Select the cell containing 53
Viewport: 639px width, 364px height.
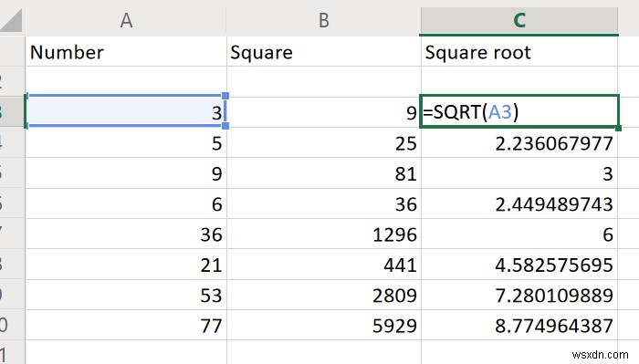click(126, 295)
